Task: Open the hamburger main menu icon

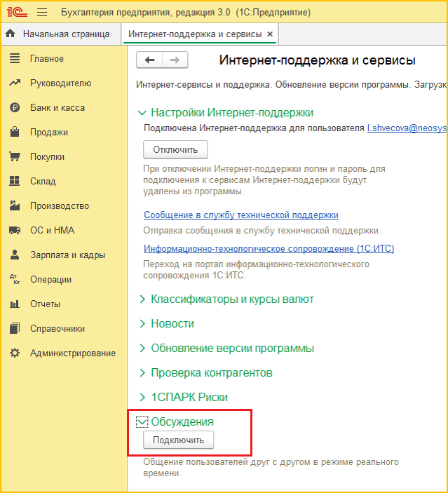Action: click(x=42, y=12)
